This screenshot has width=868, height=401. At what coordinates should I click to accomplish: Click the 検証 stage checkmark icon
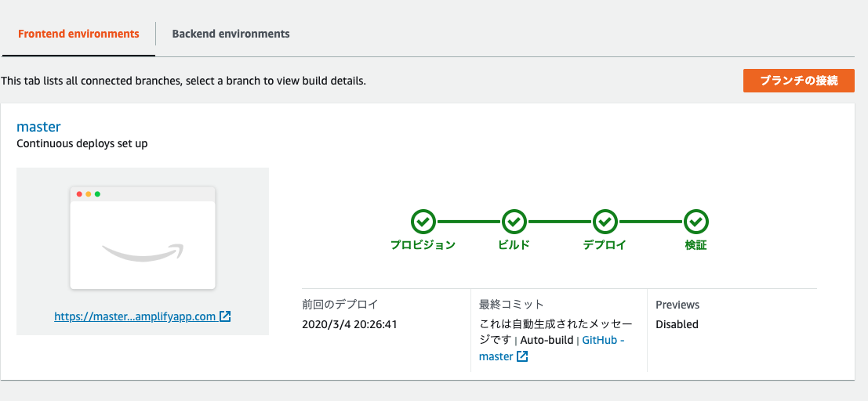(x=695, y=222)
